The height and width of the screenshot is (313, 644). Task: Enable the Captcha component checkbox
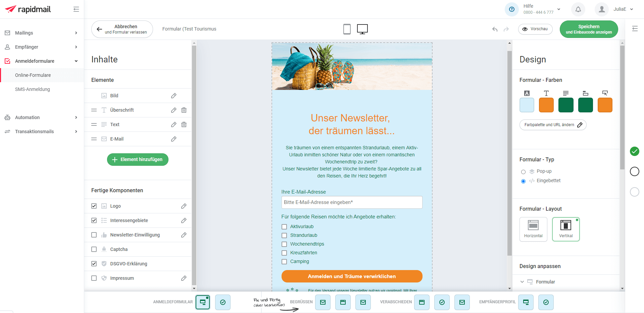(94, 249)
